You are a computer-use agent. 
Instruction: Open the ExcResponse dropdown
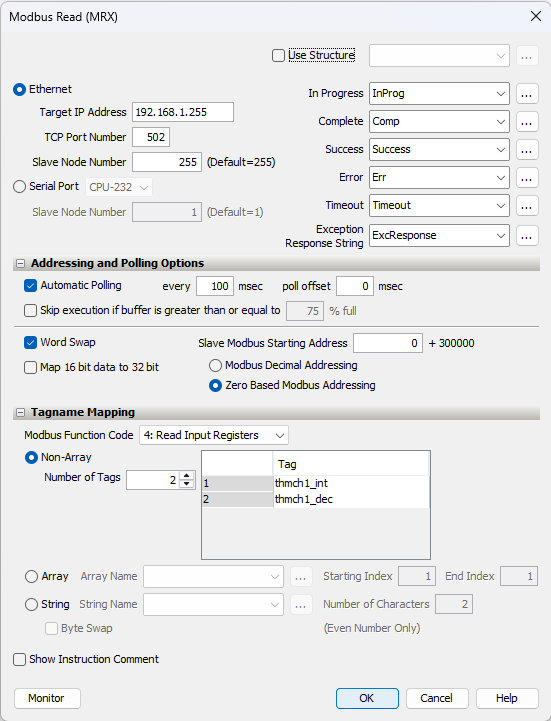439,236
